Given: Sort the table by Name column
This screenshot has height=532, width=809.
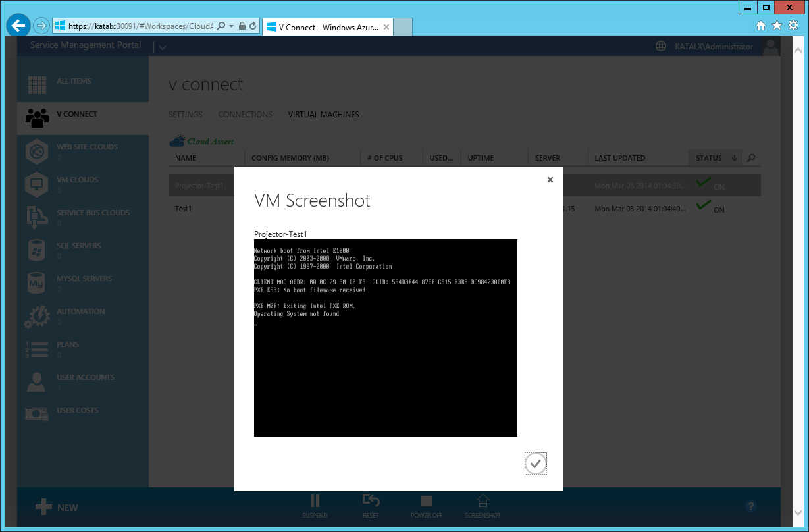Looking at the screenshot, I should tap(207, 158).
